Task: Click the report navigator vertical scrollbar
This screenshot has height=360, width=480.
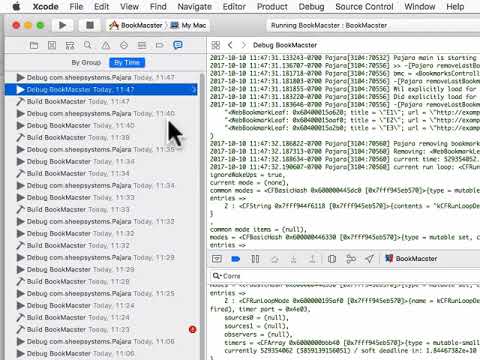Action: pos(202,217)
